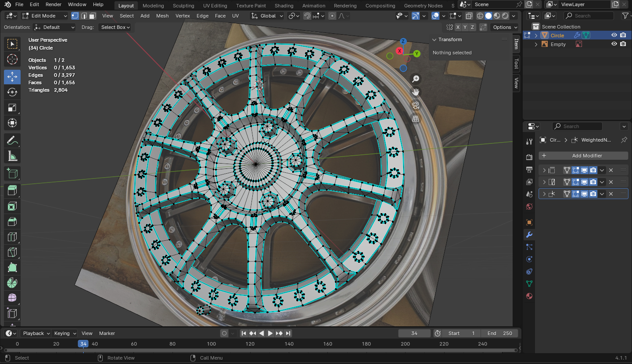Select the Annotate tool
The height and width of the screenshot is (364, 632).
point(12,141)
